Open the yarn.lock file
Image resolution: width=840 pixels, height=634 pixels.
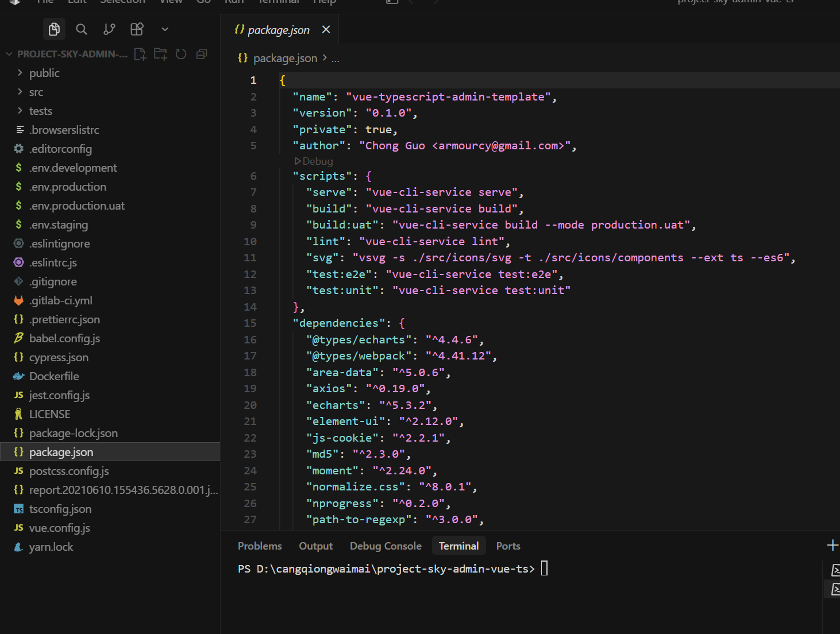tap(110, 547)
